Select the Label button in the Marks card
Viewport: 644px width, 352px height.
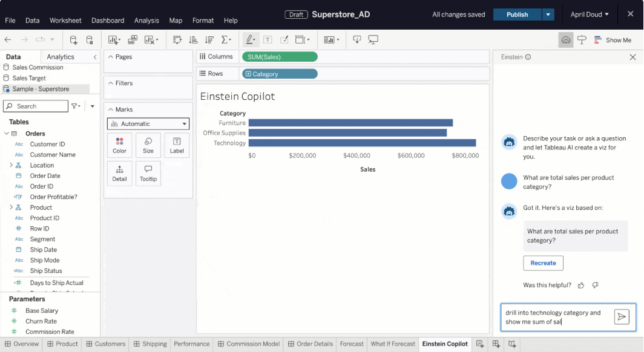pos(176,145)
